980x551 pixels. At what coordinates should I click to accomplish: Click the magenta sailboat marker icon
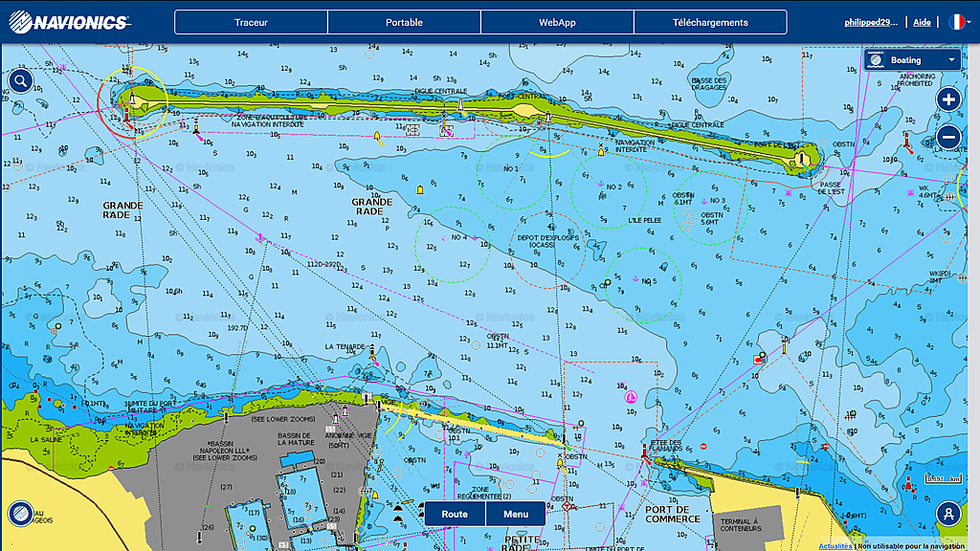(x=631, y=397)
